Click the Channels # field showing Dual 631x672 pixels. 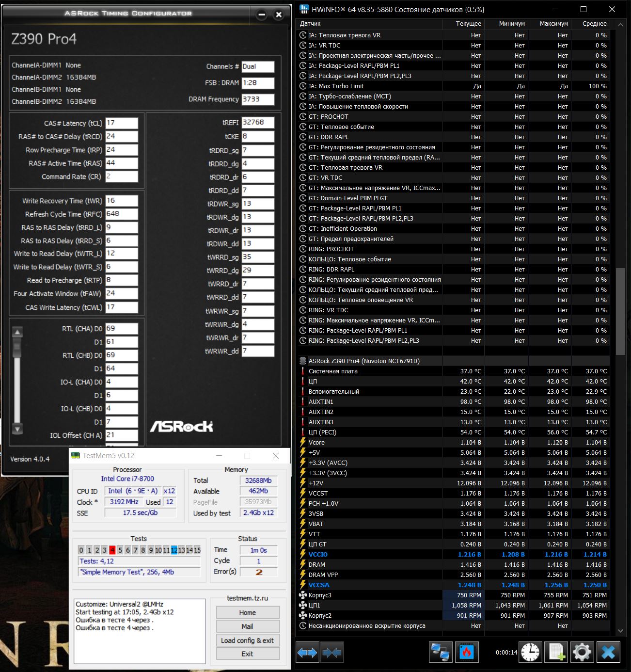(x=258, y=67)
